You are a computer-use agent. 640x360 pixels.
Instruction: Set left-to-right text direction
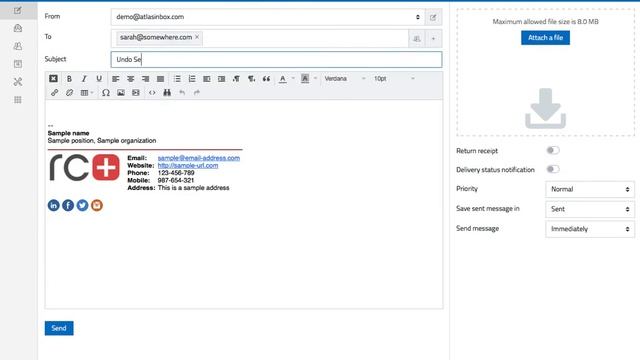coord(236,78)
